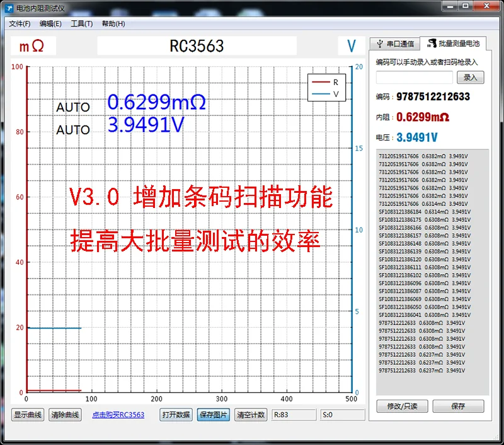Click the large blue 0.6299mΩ reading in the chart
This screenshot has height=445, width=504.
(x=156, y=102)
